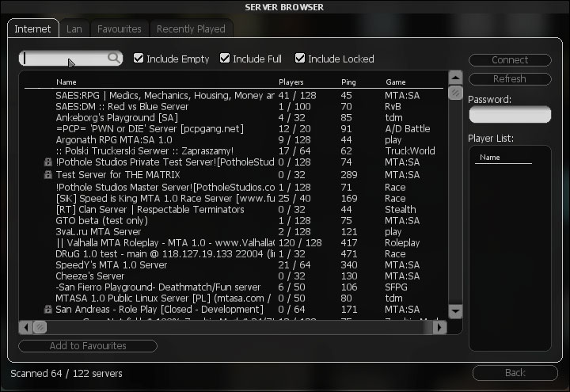The image size is (570, 392).
Task: Click the vertical scrollbar thumb
Action: tap(455, 93)
